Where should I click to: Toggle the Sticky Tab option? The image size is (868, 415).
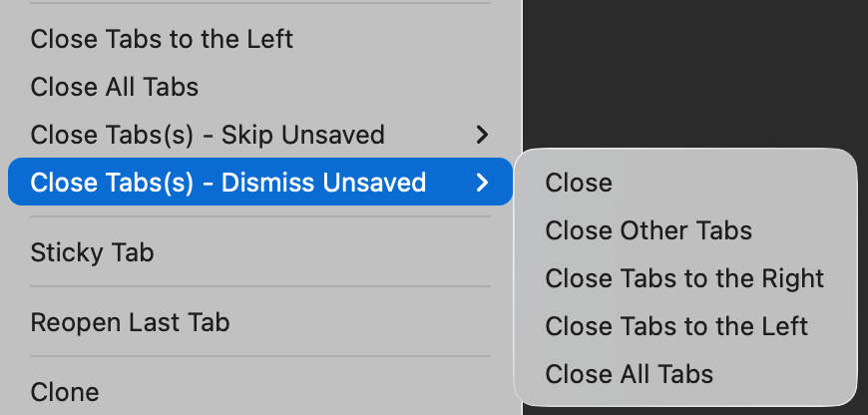click(x=93, y=252)
